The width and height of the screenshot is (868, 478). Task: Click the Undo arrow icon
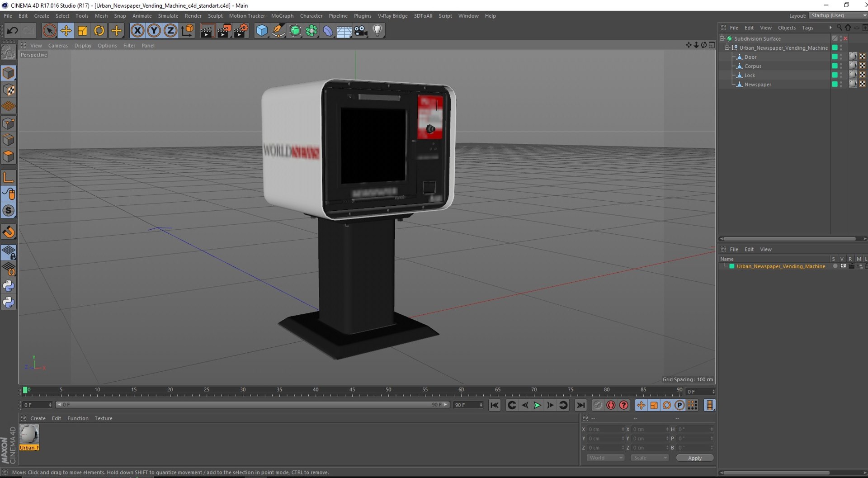12,31
